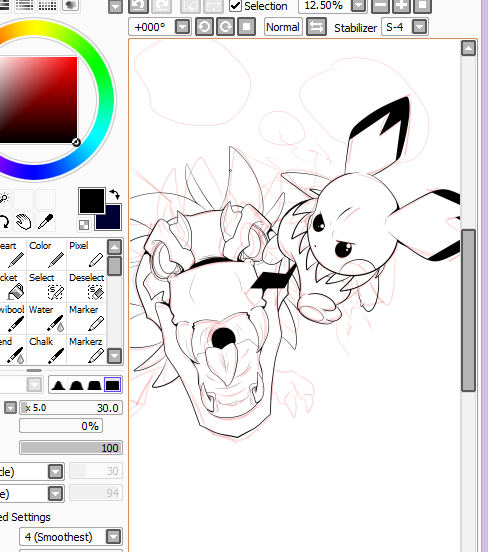Click the 12.50% zoom value field

pyautogui.click(x=324, y=6)
